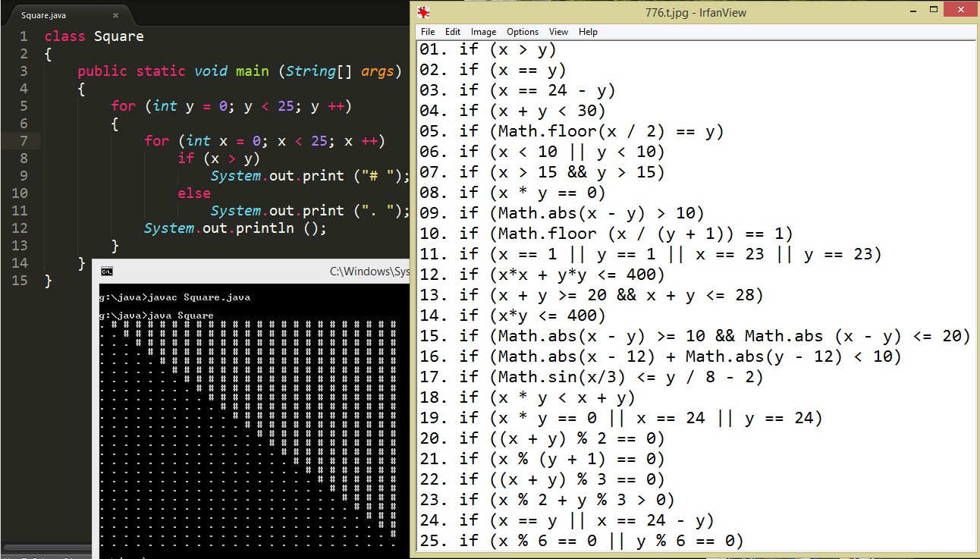Click the IrfanView red app icon in title bar
The width and height of the screenshot is (980, 559).
tap(424, 12)
